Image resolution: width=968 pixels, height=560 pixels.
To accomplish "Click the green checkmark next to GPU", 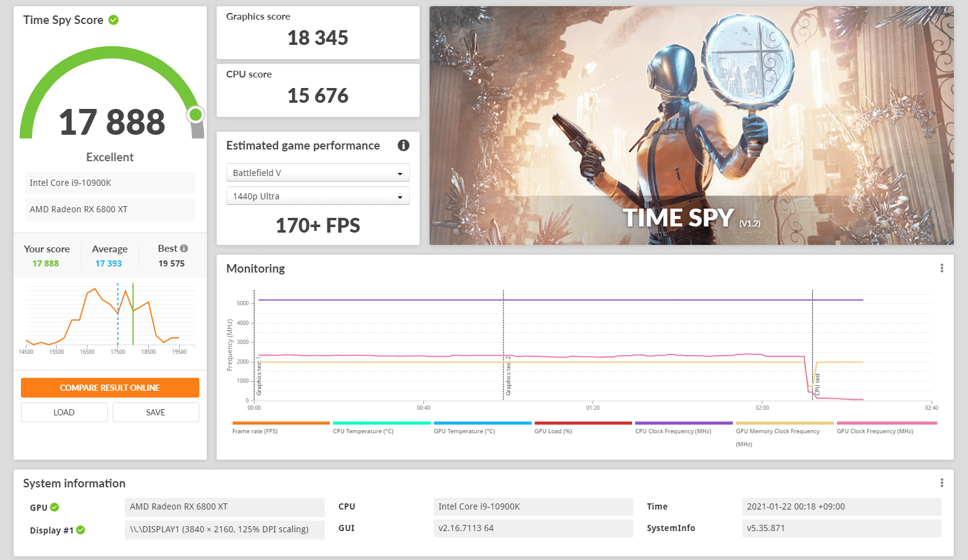I will coord(55,507).
